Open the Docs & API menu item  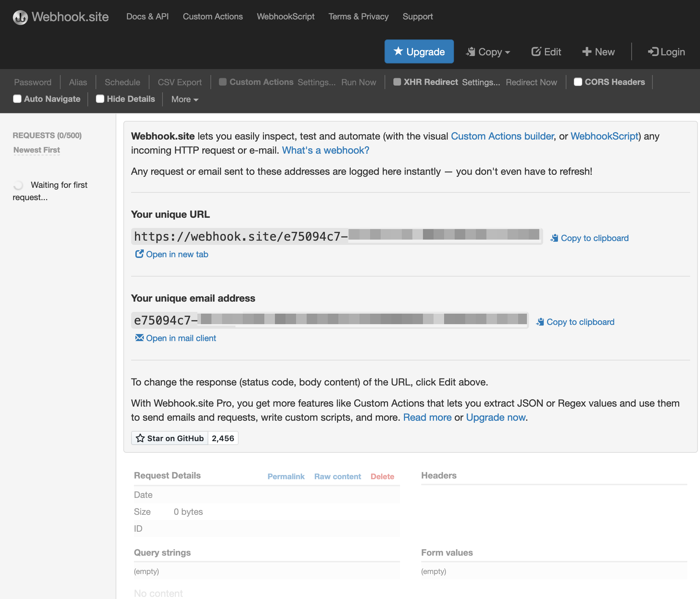click(x=147, y=16)
